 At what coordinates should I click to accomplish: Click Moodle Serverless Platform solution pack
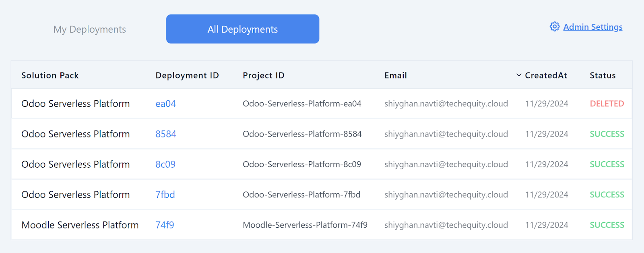(x=80, y=225)
